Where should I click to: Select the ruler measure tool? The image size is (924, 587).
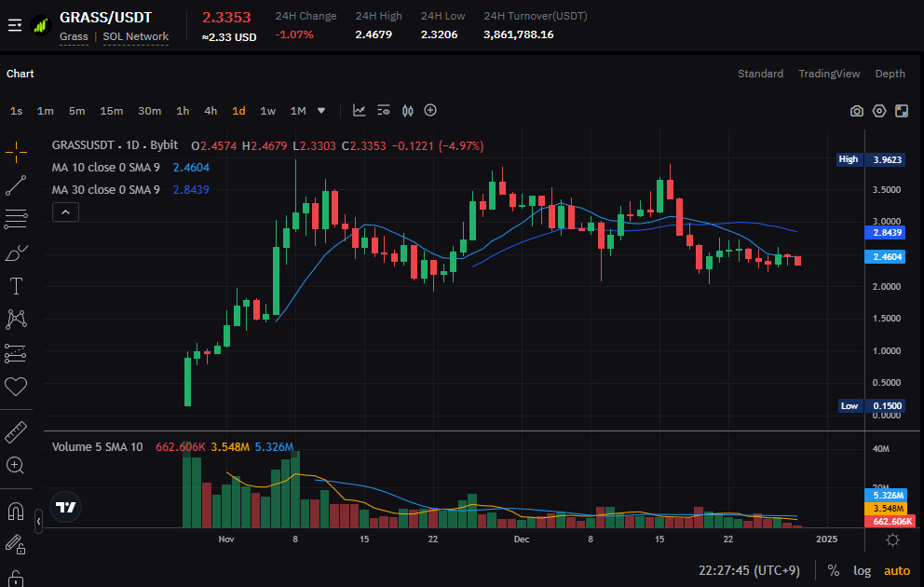(16, 432)
